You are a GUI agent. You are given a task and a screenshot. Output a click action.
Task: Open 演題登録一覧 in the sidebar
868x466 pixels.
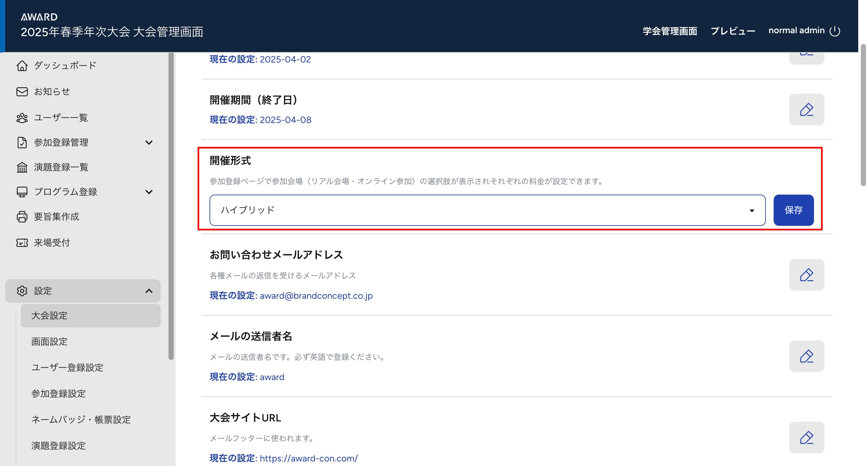pyautogui.click(x=61, y=167)
